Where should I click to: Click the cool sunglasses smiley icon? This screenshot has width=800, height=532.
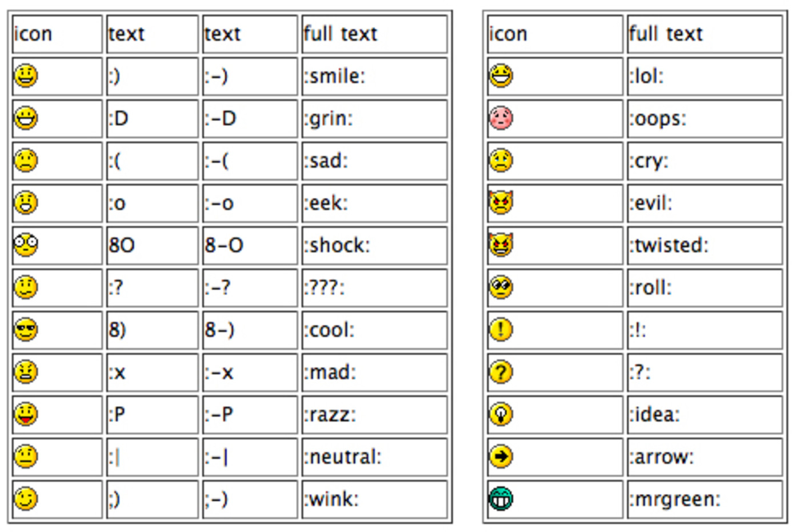pyautogui.click(x=26, y=330)
